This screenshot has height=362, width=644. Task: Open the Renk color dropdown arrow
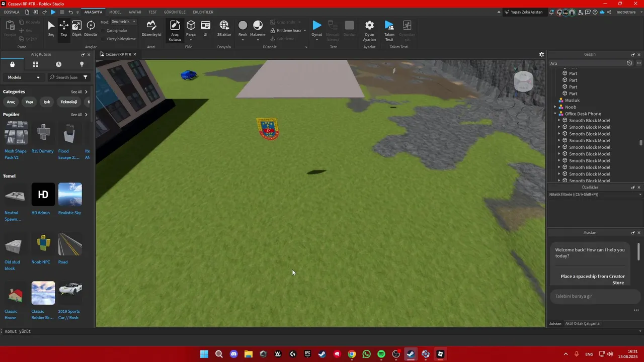click(243, 39)
